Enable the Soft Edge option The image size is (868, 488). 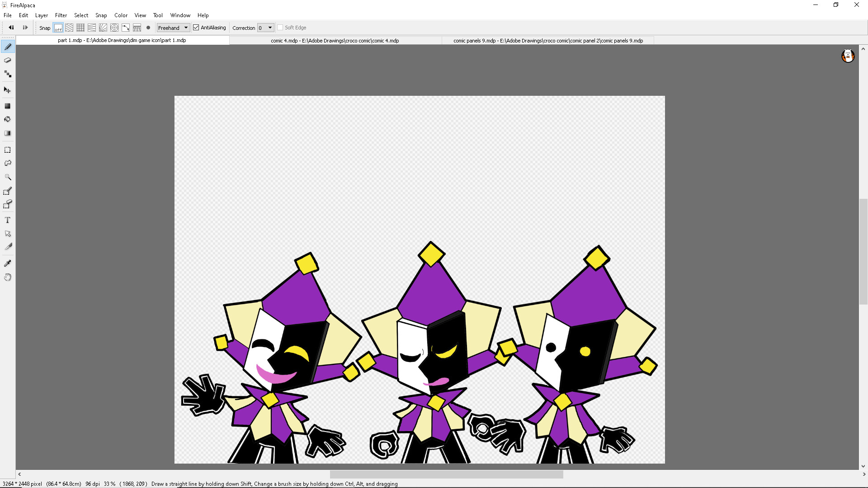click(x=280, y=28)
